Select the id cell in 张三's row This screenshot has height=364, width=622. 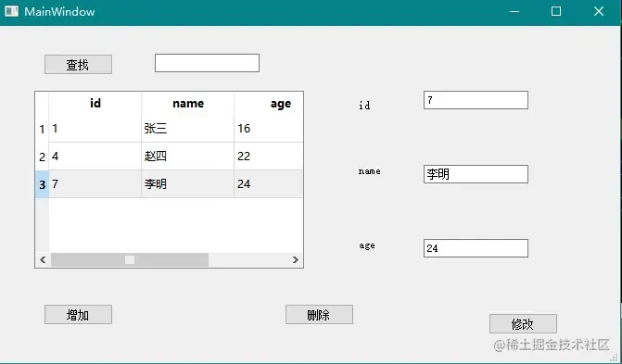[95, 129]
